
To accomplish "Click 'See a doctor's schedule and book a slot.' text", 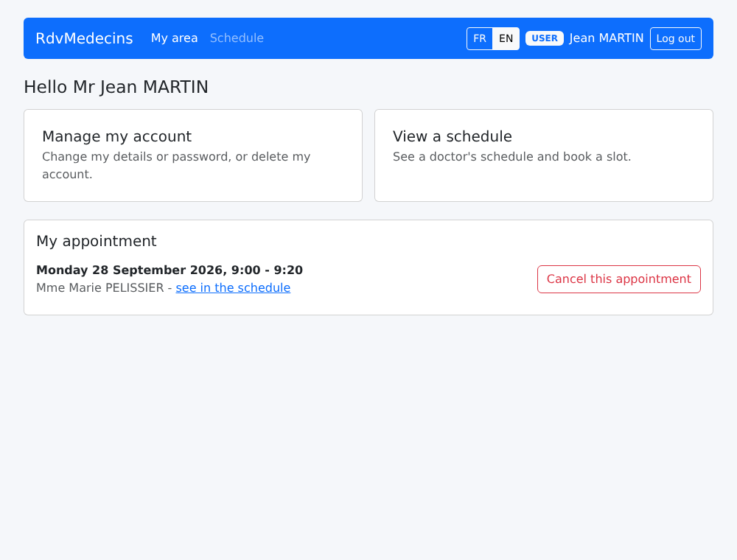I will 512,156.
